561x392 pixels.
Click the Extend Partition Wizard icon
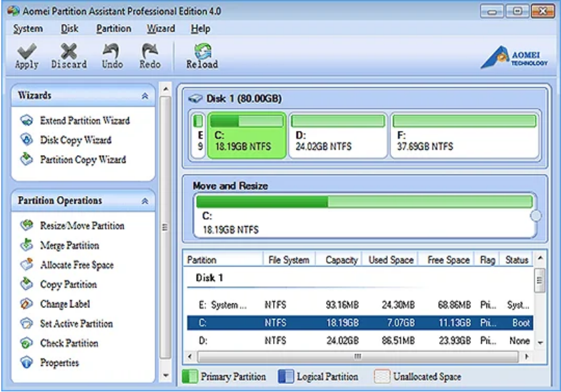(x=26, y=120)
